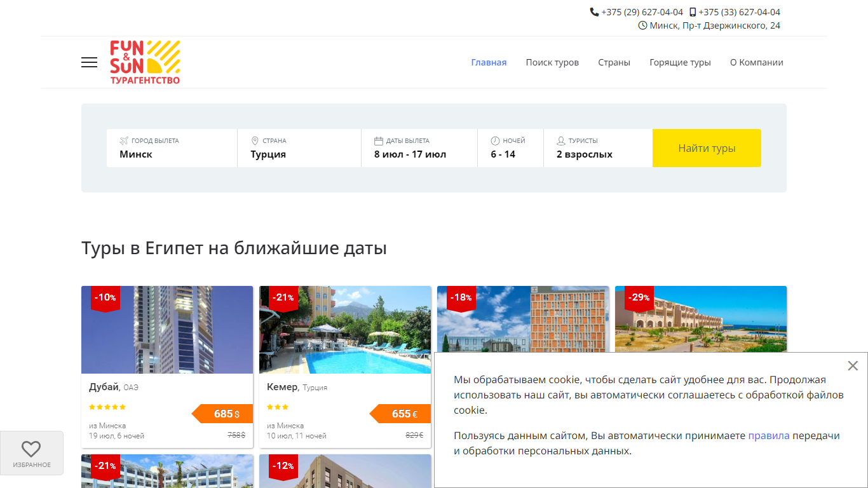Click address Минск, Пр-т Дзержинского, 24
Viewport: 868px width, 488px height.
coord(715,25)
